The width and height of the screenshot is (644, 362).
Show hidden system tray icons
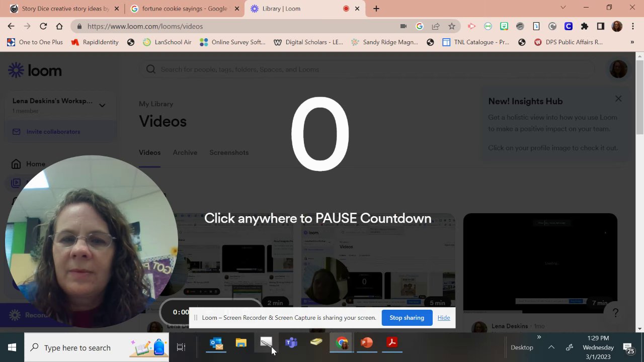[551, 347]
